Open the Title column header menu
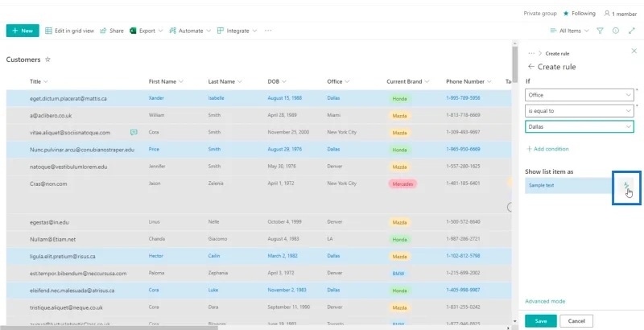 (39, 81)
